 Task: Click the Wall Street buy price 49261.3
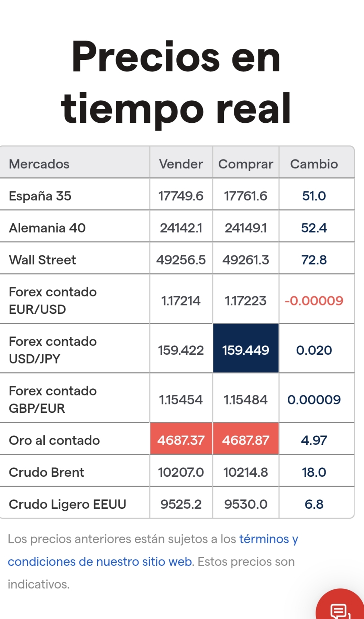[246, 260]
